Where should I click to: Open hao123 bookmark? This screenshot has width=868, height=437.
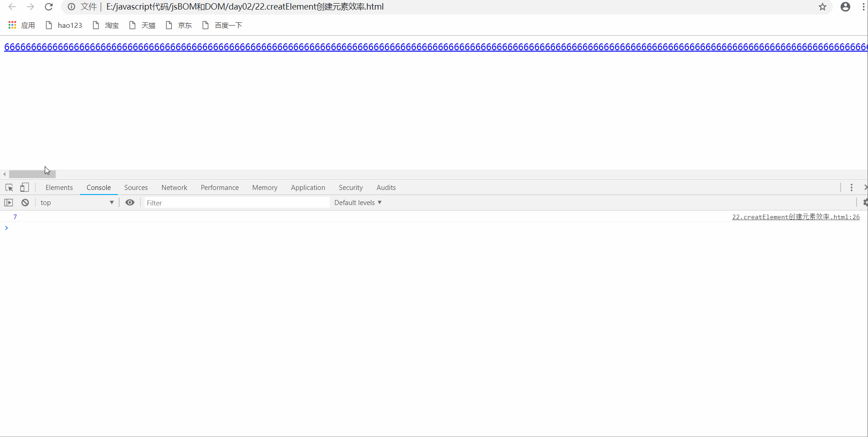click(x=64, y=25)
